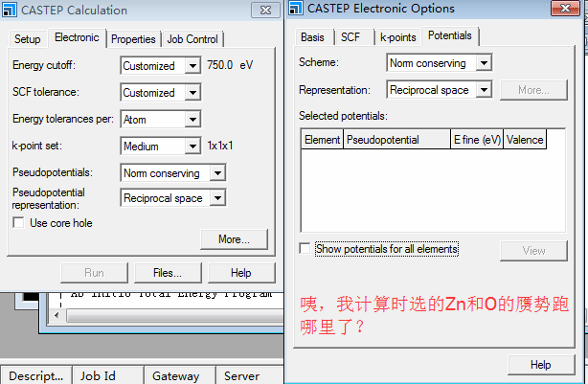Click the Valence column header
The image size is (588, 384).
pos(525,140)
